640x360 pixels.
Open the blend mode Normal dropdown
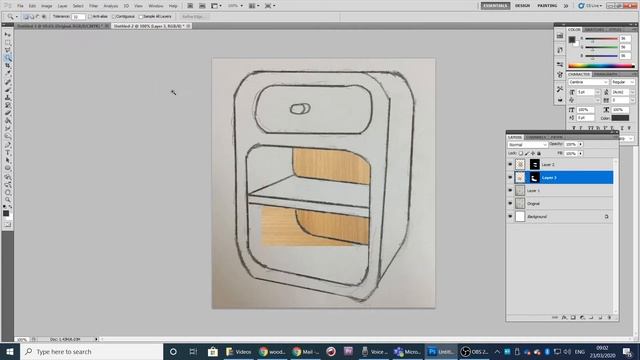pyautogui.click(x=527, y=144)
